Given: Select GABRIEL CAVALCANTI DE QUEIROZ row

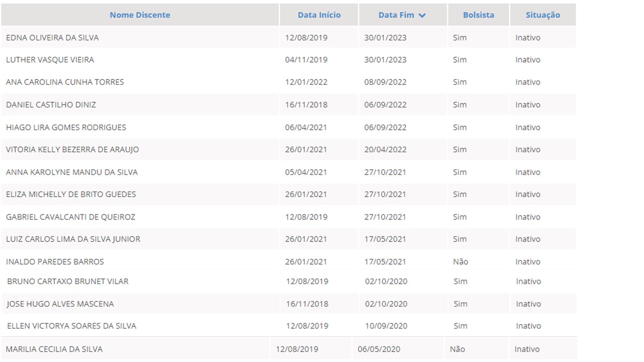Looking at the screenshot, I should pyautogui.click(x=70, y=217).
